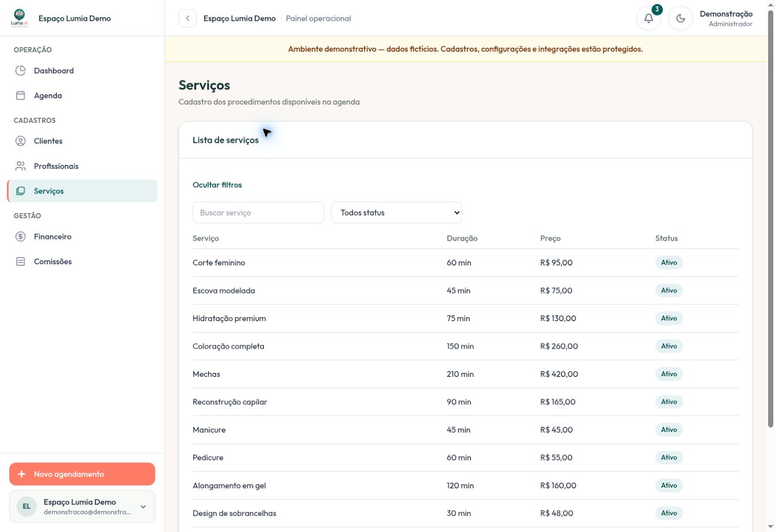Click the Painel operacional breadcrumb
This screenshot has width=775, height=532.
[319, 18]
